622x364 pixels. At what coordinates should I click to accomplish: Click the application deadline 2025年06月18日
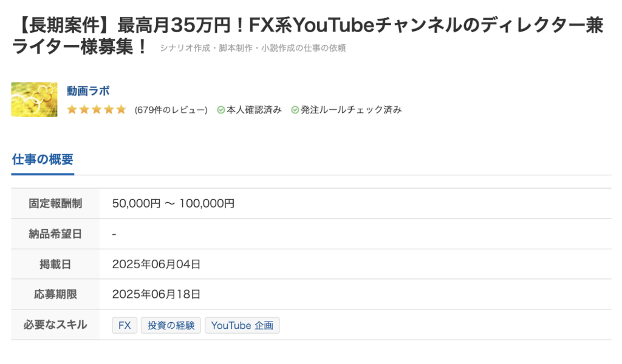pos(156,294)
